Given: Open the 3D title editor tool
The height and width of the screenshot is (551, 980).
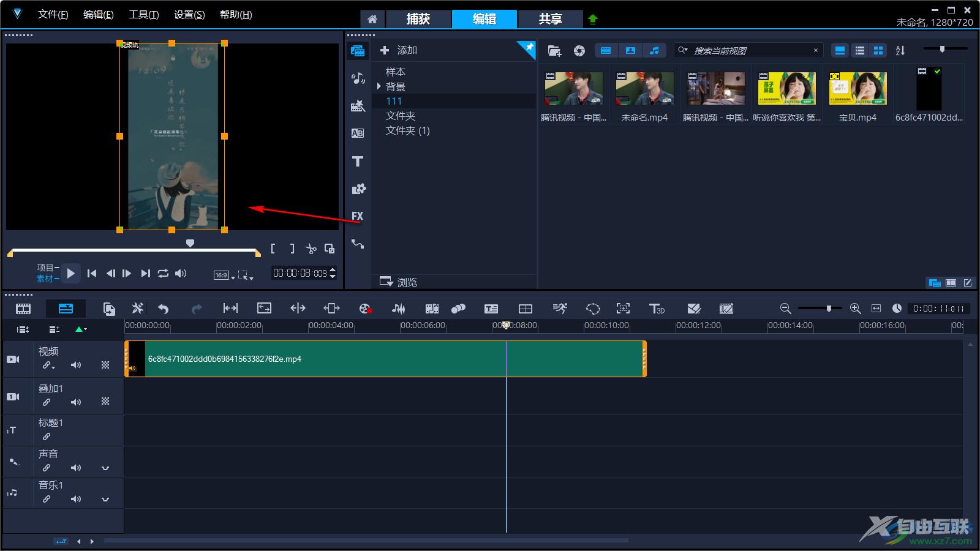Looking at the screenshot, I should (657, 309).
